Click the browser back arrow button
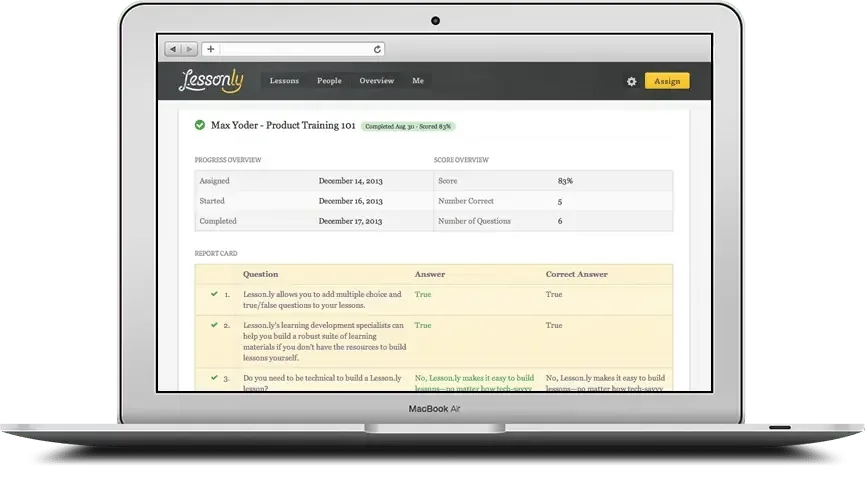Screen dimensions: 865x478 (173, 49)
